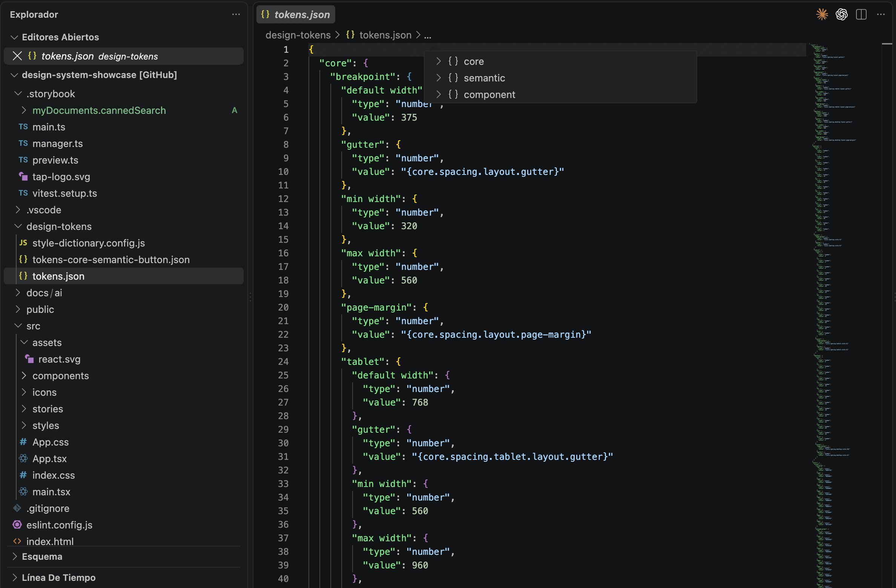Click React icon of main.tsx

point(23,492)
